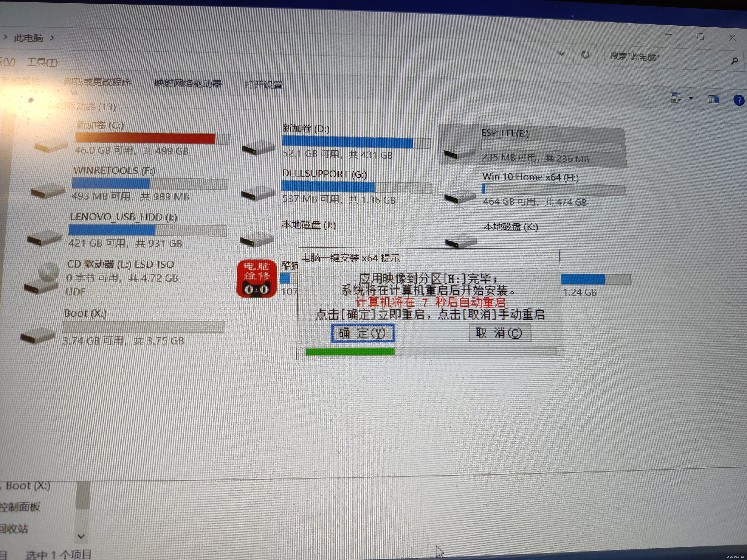Click the search magnifier icon
747x560 pixels.
click(x=734, y=61)
